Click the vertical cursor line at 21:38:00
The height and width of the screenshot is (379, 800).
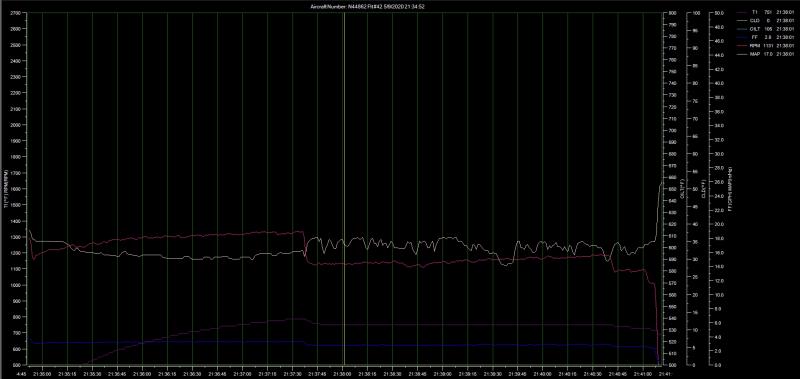click(x=343, y=189)
